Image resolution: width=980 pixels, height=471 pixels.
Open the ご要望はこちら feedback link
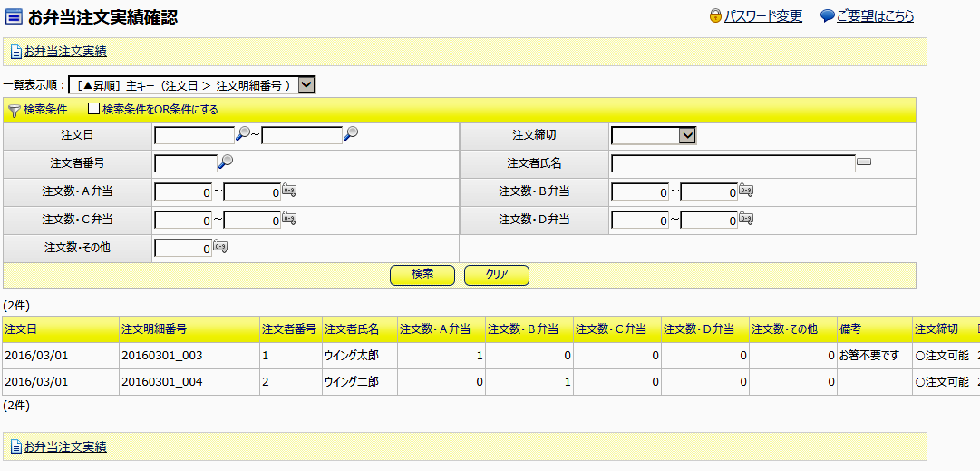[874, 16]
